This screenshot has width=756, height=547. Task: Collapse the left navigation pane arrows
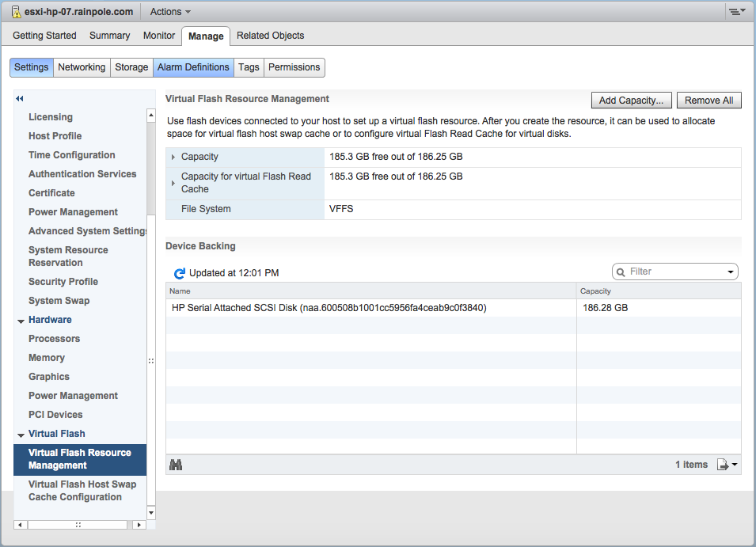point(20,98)
